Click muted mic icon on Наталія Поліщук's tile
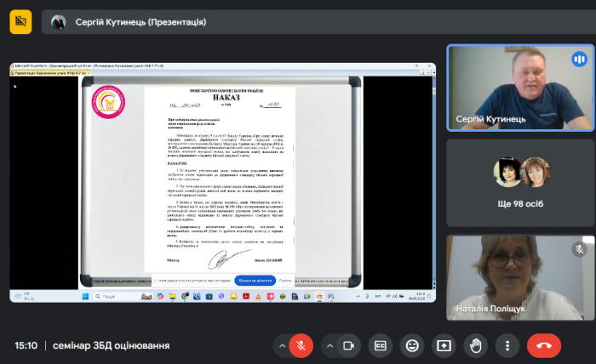The width and height of the screenshot is (596, 364). [x=580, y=249]
